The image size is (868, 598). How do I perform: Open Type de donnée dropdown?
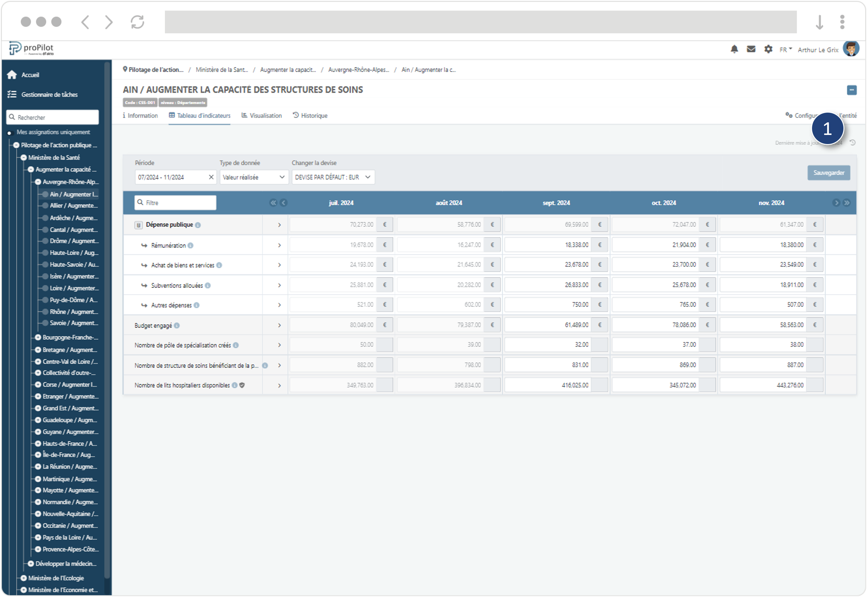253,177
